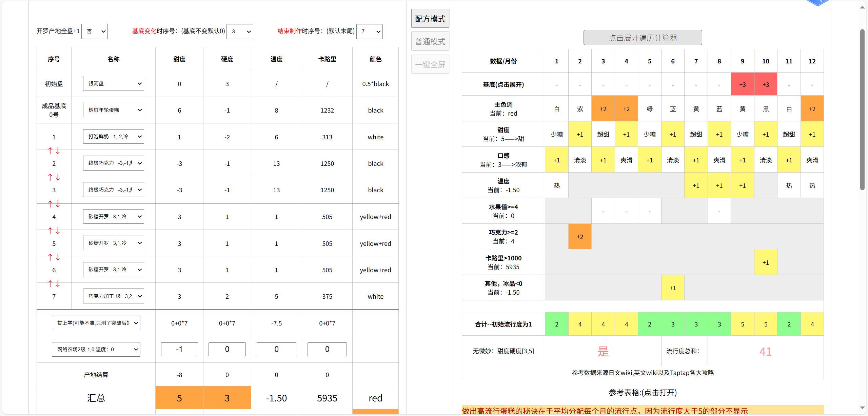Open the 树桩年轮蛋糕 base dropdown
This screenshot has width=868, height=416.
(113, 110)
